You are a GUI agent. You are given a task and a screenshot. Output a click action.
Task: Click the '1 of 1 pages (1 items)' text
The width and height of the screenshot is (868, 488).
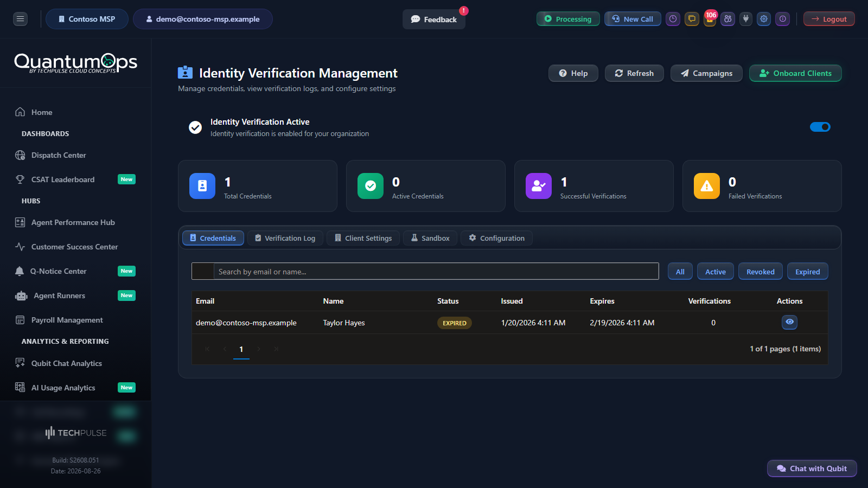click(x=786, y=349)
